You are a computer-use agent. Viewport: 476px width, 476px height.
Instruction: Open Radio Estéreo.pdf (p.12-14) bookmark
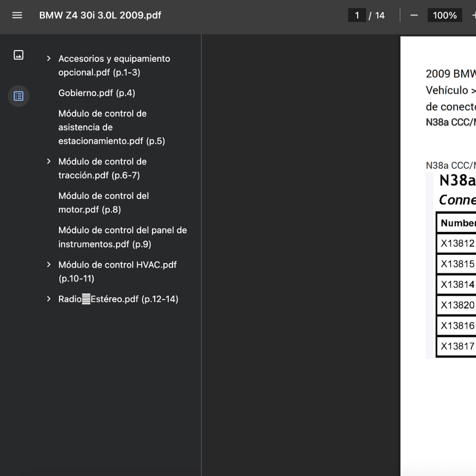coord(118,299)
